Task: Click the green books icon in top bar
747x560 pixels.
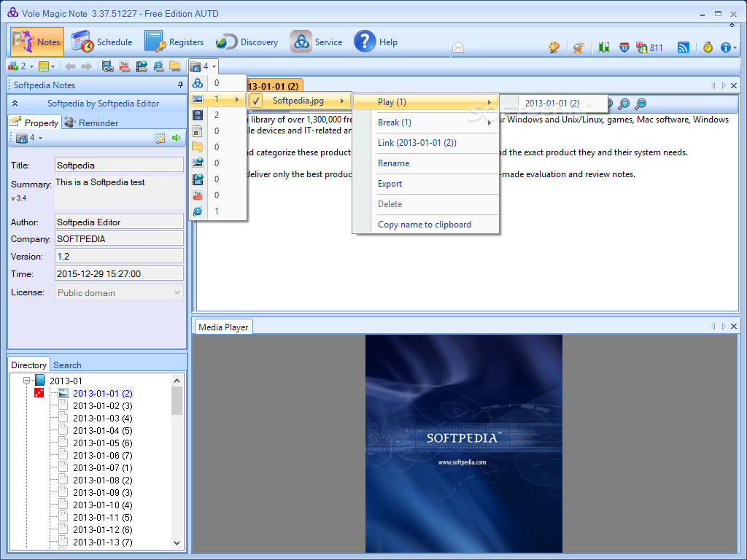Action: pos(604,47)
